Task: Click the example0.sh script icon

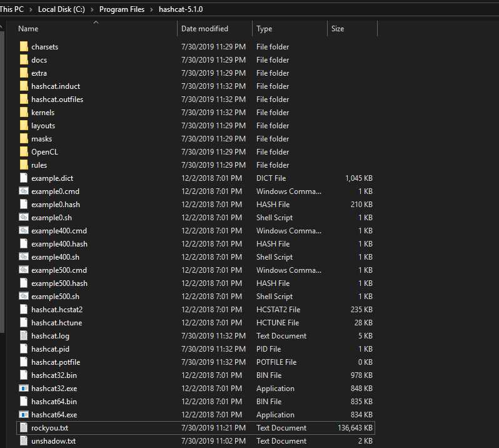Action: (24, 218)
